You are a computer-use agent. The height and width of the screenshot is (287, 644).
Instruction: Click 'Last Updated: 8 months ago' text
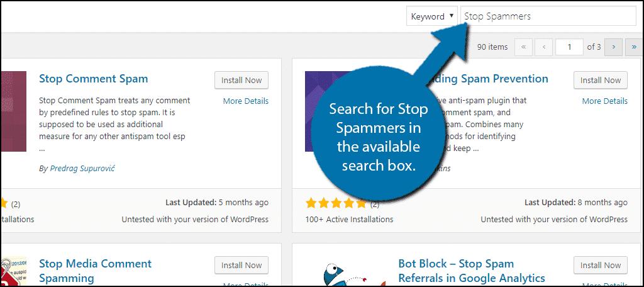pyautogui.click(x=576, y=202)
